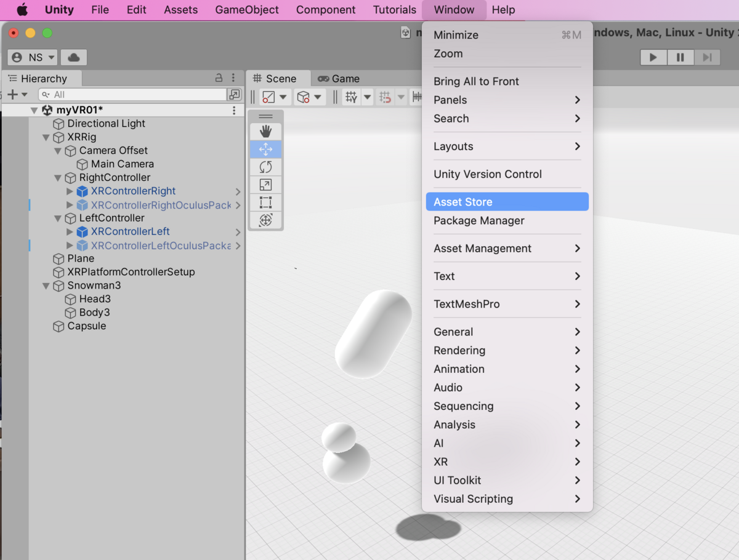Select the Capsule object in Hierarchy
The image size is (739, 560).
click(87, 326)
